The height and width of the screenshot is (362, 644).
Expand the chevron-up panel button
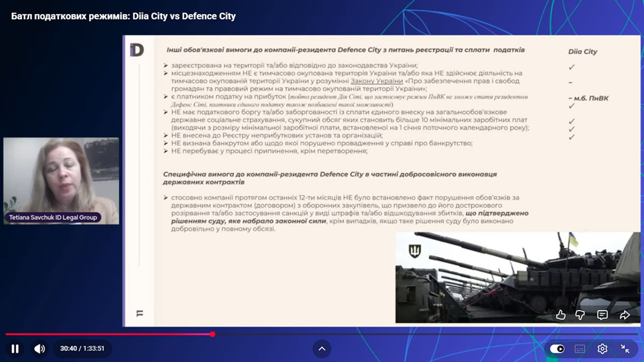coord(322,349)
